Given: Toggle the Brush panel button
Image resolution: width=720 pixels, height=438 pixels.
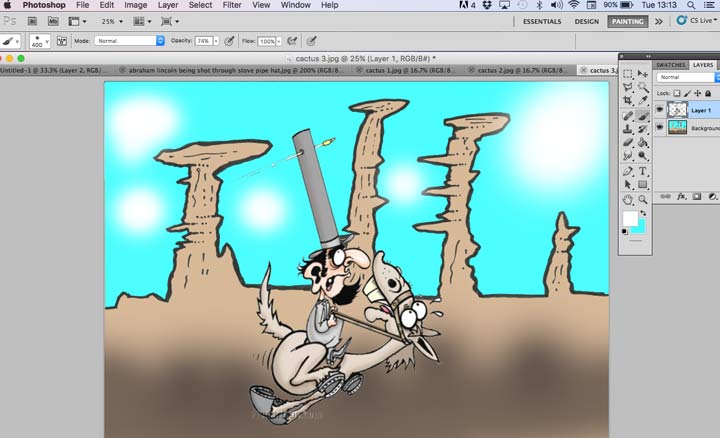Looking at the screenshot, I should point(62,41).
